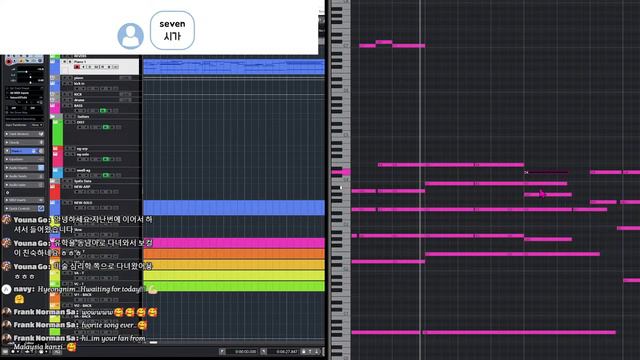
Task: Adjust the inspector volume slider
Action: coord(27,72)
